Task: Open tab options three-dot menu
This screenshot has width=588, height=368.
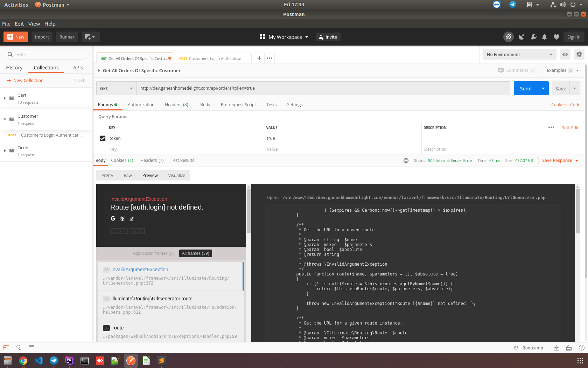Action: [269, 58]
